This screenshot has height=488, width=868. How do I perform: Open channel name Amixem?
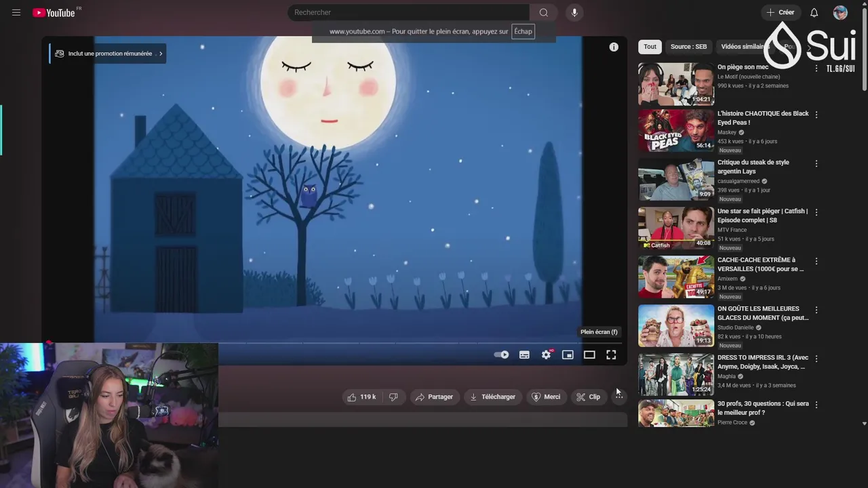(728, 279)
